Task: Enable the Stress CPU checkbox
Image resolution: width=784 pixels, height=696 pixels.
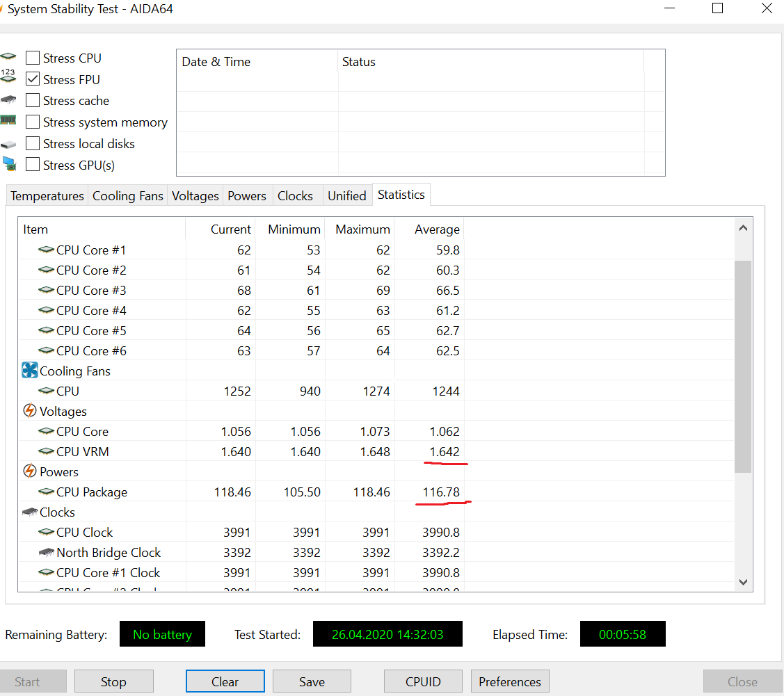Action: 33,58
